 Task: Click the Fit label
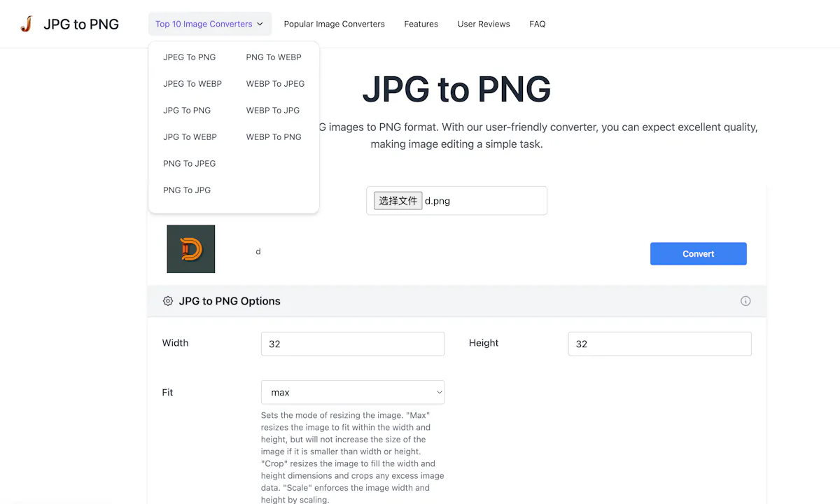coord(167,393)
